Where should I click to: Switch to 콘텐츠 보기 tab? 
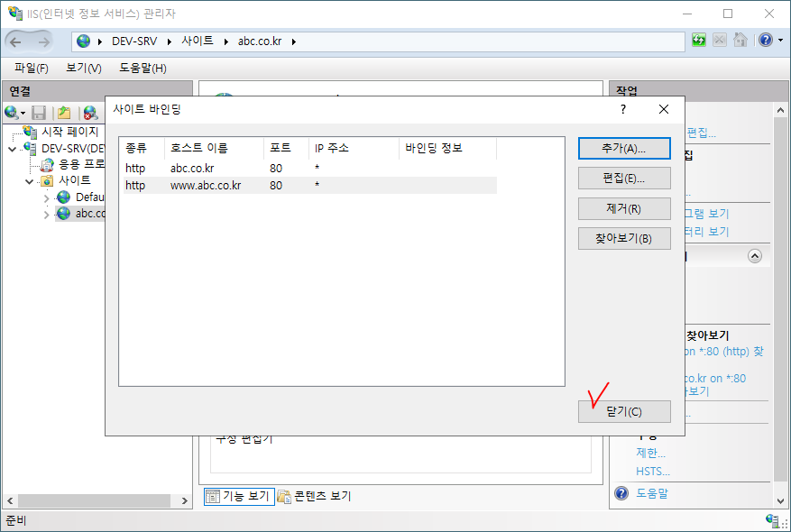coord(314,496)
